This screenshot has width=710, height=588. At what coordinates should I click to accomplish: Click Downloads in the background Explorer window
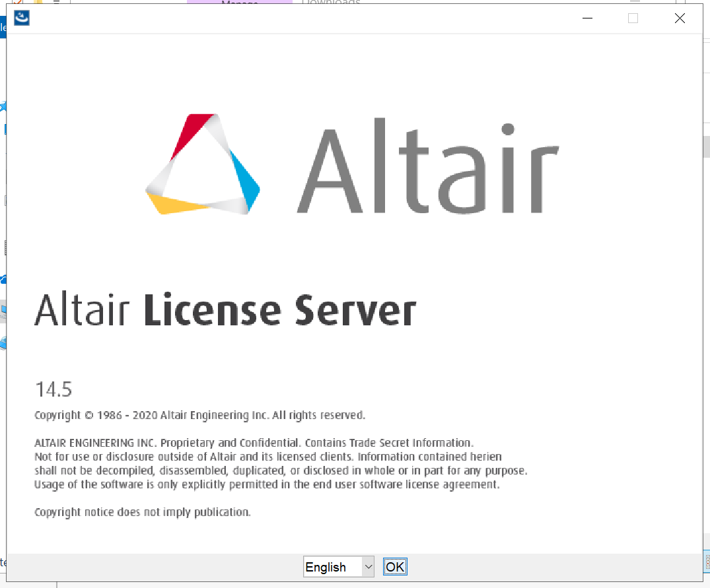[331, 3]
